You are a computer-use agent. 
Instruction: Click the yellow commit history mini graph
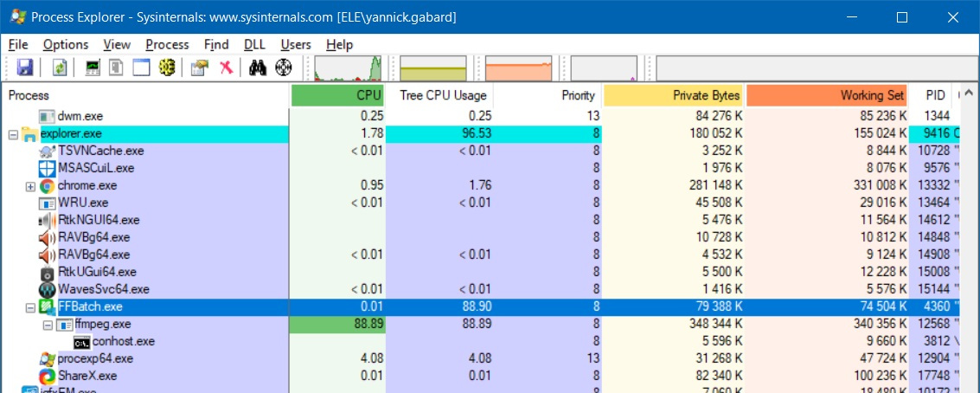point(433,68)
